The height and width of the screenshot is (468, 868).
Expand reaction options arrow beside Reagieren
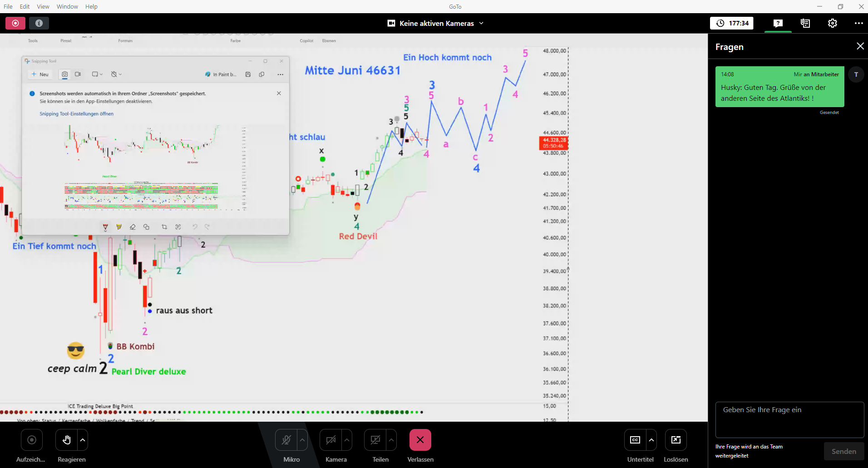coord(83,440)
